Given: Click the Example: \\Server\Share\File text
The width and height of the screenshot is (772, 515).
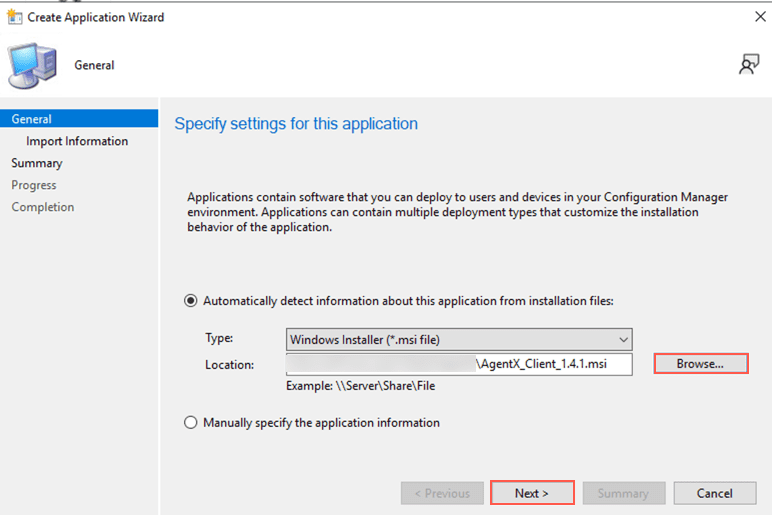Looking at the screenshot, I should 360,386.
